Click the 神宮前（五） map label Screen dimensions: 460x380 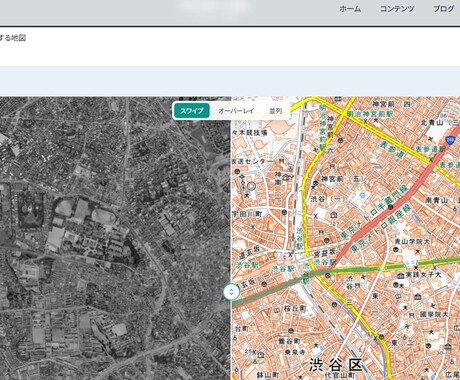[341, 179]
